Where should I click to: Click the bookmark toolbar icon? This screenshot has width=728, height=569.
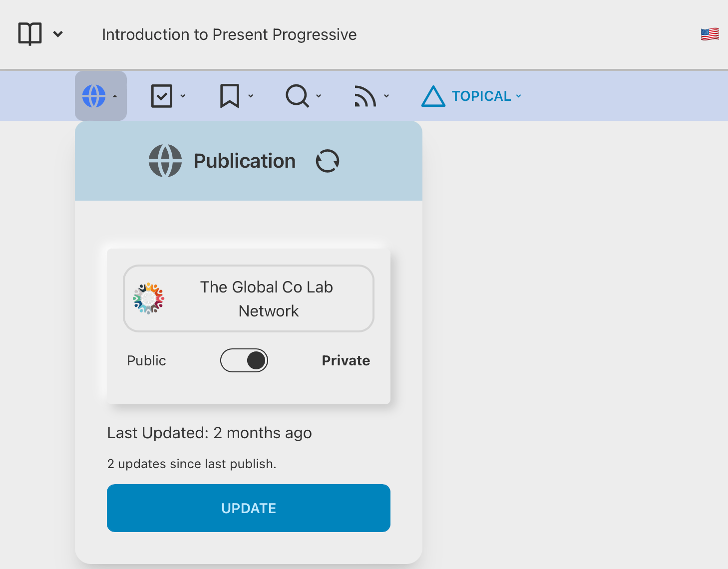230,96
